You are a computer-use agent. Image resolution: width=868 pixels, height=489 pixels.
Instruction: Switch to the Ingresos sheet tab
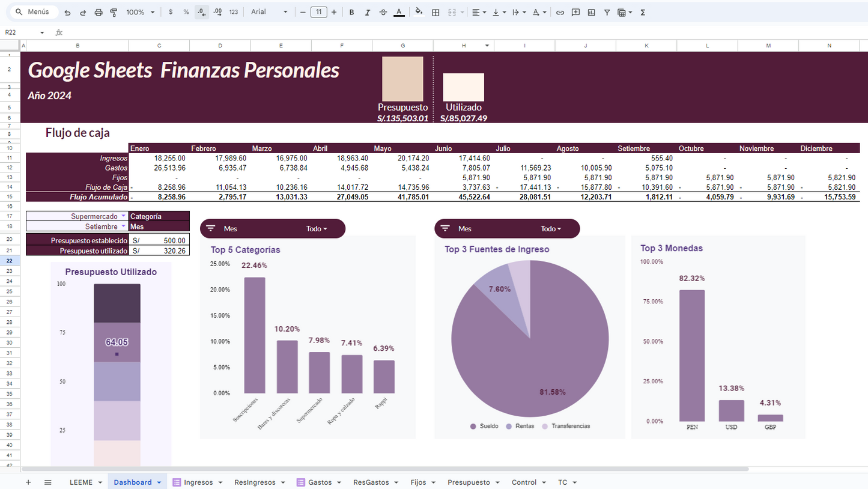pyautogui.click(x=198, y=482)
